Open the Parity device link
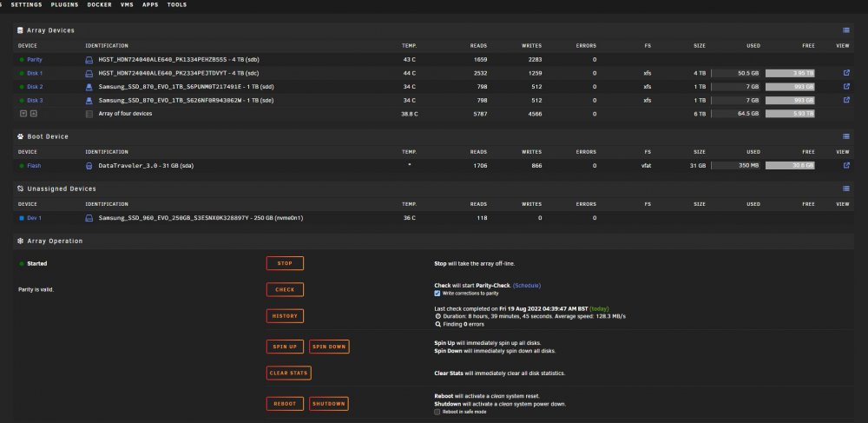Viewport: 868px width, 423px height. [x=35, y=60]
